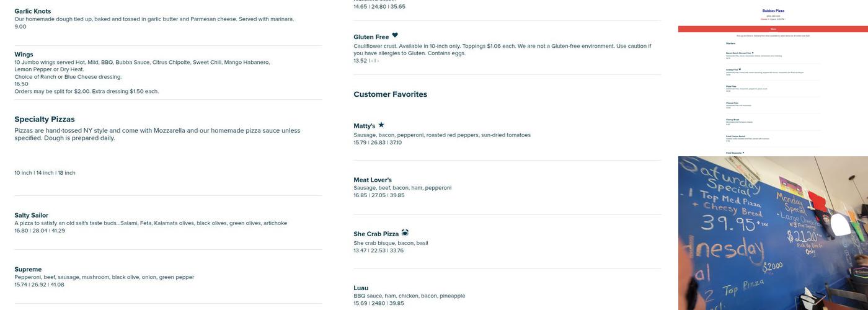Click the crab icon beside She Crab Pizza

tap(405, 232)
